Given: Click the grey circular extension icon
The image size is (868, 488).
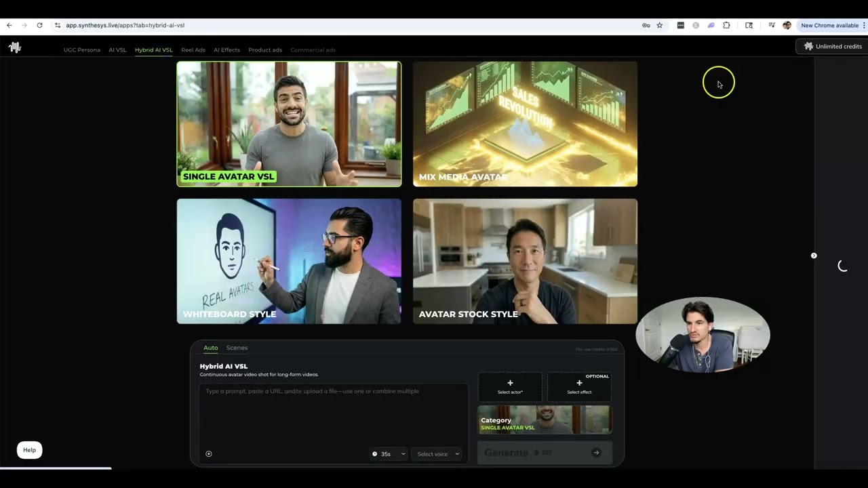Looking at the screenshot, I should click(696, 25).
